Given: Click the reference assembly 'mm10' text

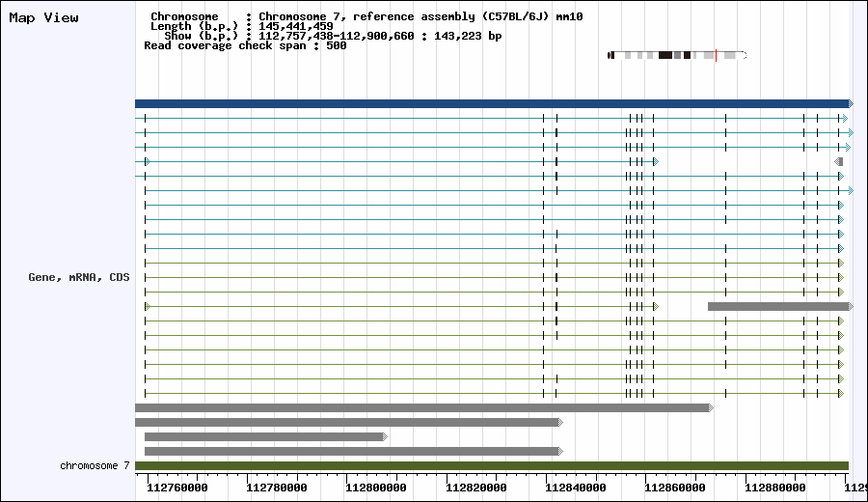Looking at the screenshot, I should (x=569, y=16).
